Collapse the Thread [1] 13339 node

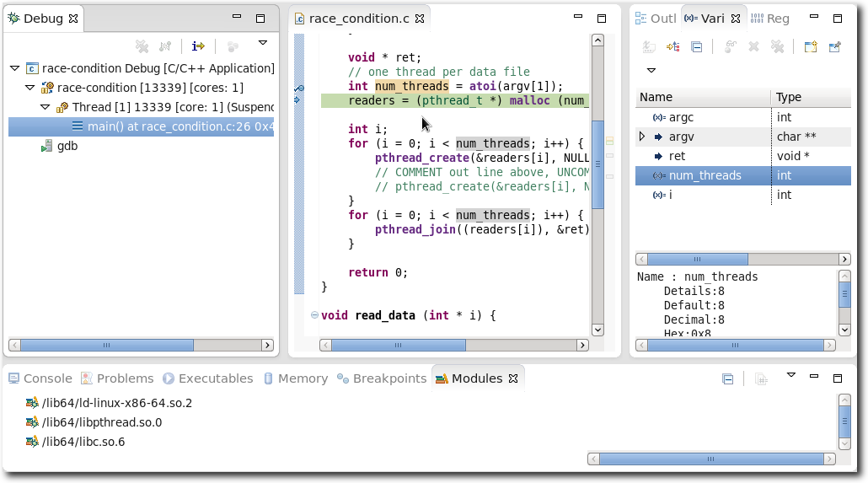click(45, 107)
